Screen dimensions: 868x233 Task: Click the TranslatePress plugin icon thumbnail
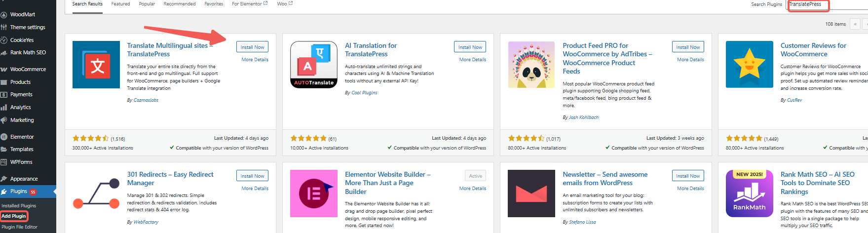pyautogui.click(x=96, y=65)
